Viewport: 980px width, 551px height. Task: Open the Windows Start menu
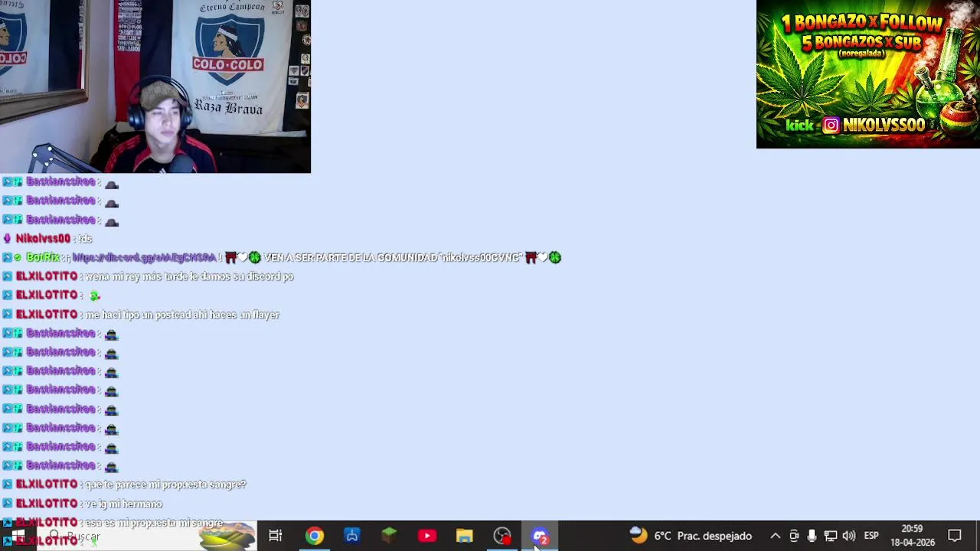[x=17, y=536]
